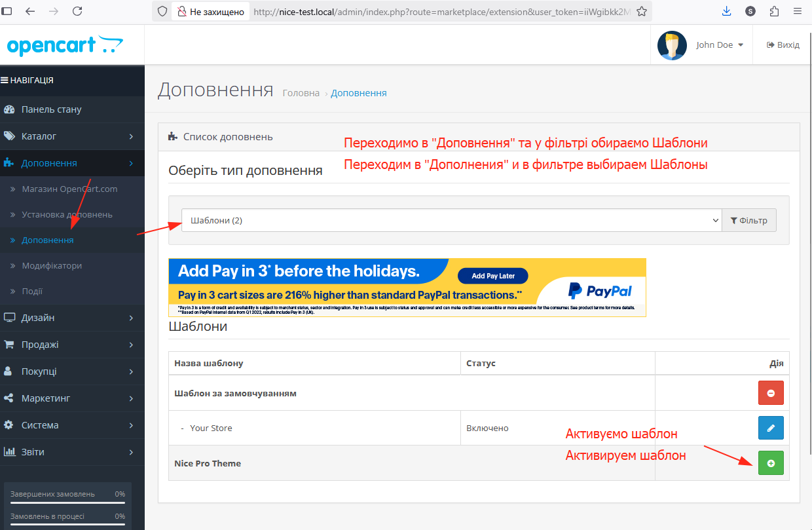
Task: Go back with the browser back arrow
Action: 31,11
